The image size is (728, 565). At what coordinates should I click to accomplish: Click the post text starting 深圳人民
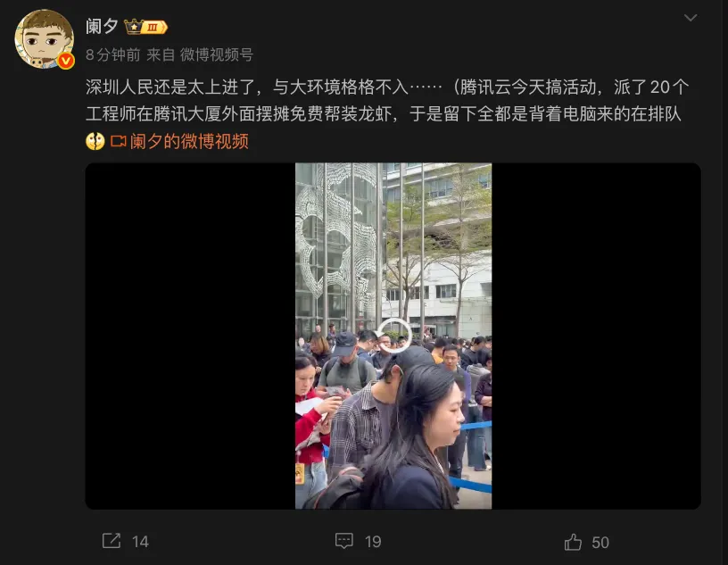tap(387, 100)
